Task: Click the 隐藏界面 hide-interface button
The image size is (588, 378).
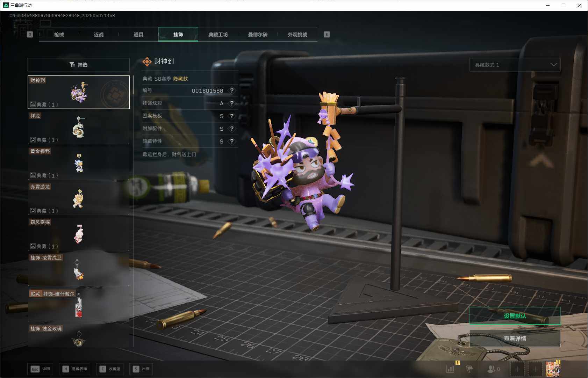Action: (x=74, y=369)
